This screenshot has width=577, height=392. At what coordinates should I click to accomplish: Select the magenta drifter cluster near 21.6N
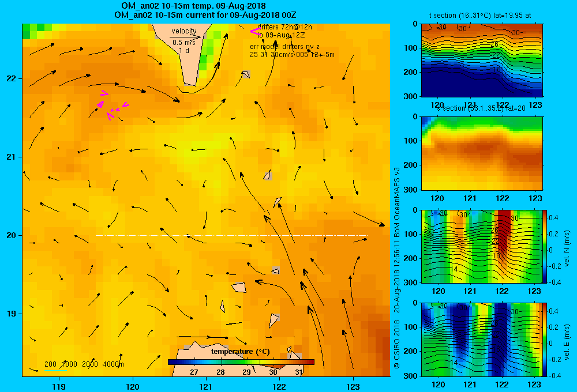[113, 105]
